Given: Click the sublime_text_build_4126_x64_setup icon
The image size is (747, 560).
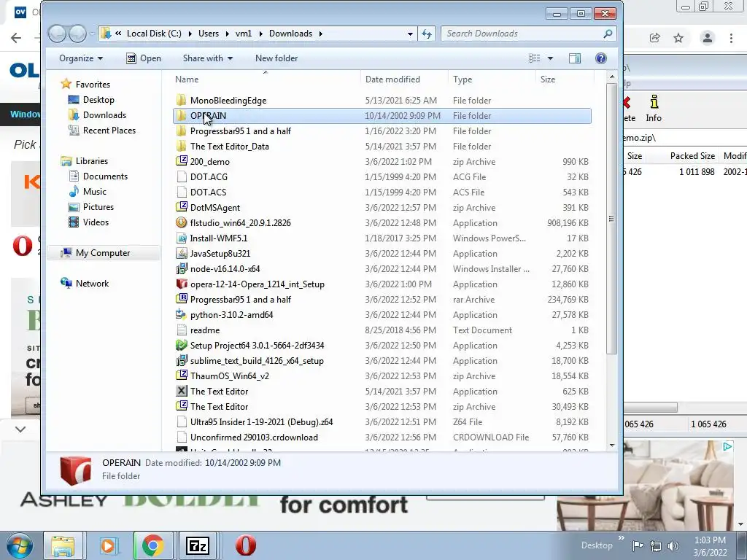Looking at the screenshot, I should click(181, 360).
